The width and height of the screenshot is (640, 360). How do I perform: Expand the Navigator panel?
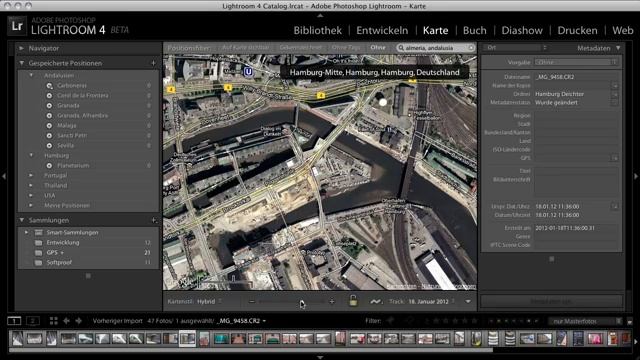click(22, 48)
